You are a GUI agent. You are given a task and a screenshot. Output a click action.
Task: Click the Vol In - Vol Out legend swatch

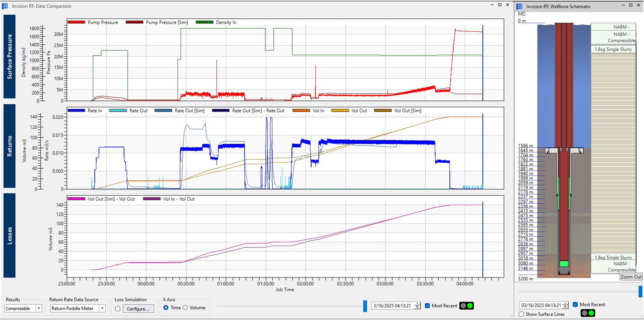click(x=152, y=199)
